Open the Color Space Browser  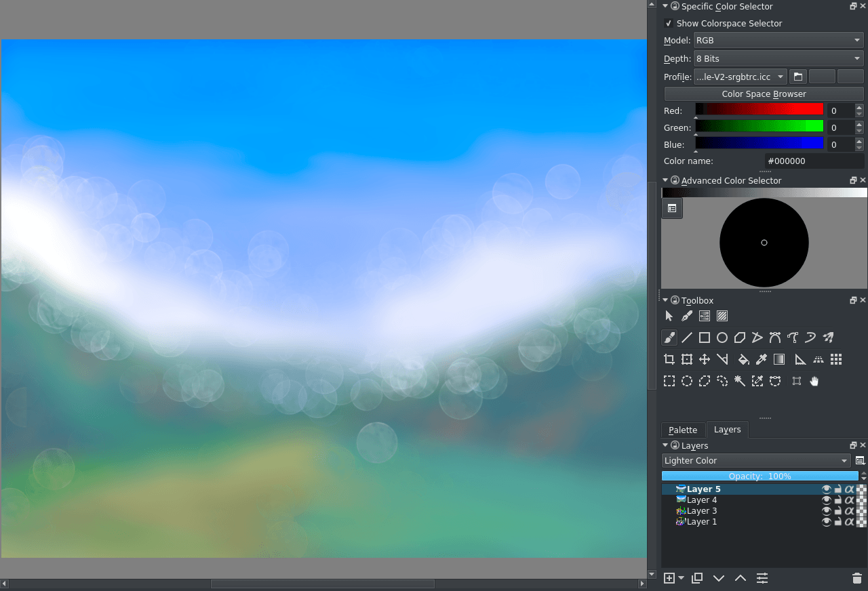pos(764,94)
